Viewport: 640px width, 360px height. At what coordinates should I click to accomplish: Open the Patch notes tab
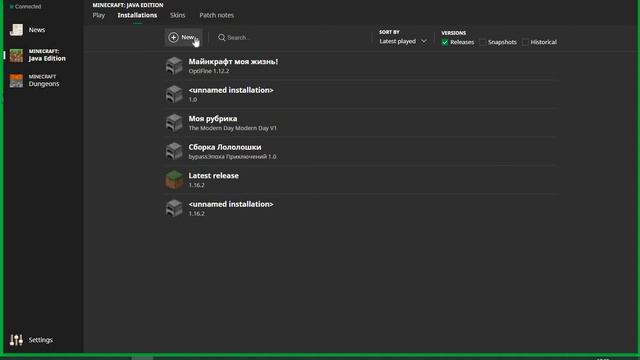tap(217, 15)
